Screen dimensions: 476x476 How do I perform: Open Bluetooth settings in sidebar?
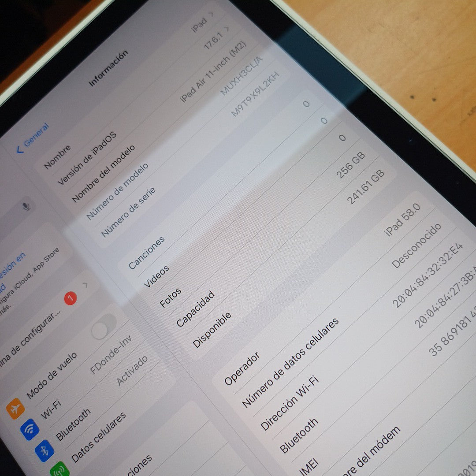pos(73,424)
